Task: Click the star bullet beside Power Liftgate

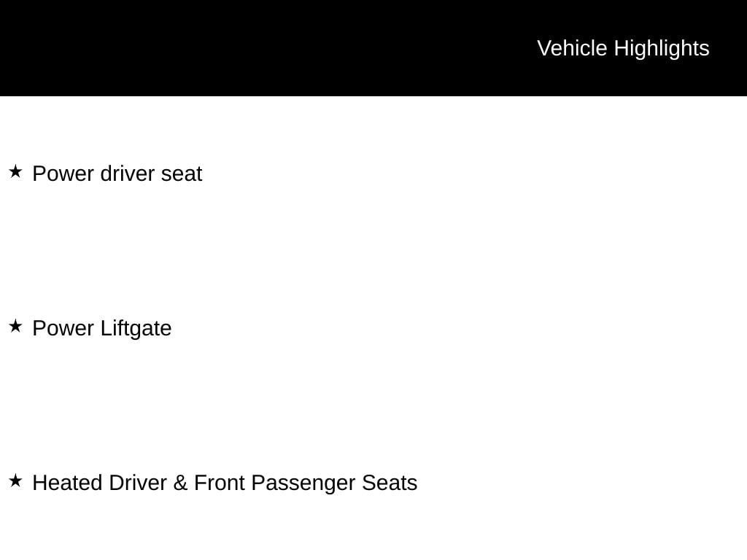Action: tap(15, 327)
